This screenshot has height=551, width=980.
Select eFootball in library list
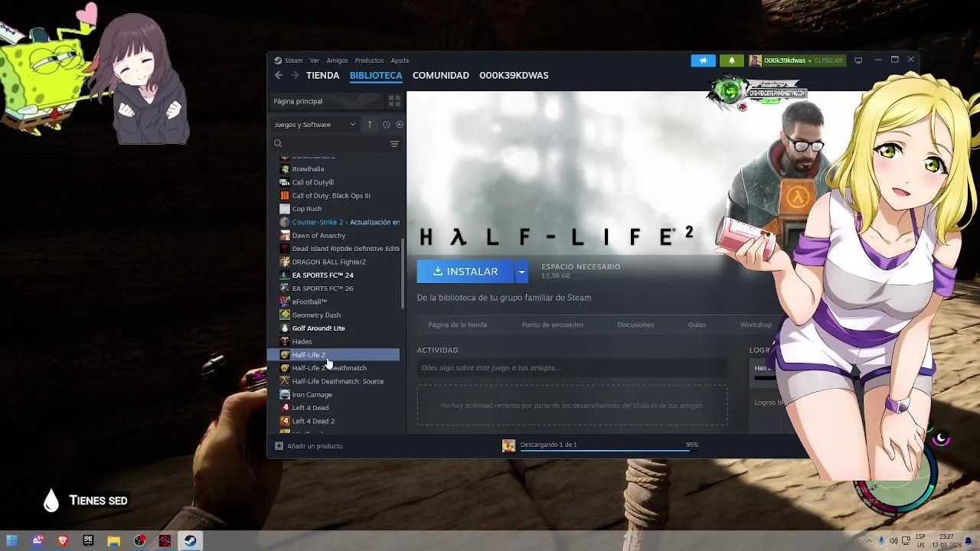pyautogui.click(x=309, y=302)
